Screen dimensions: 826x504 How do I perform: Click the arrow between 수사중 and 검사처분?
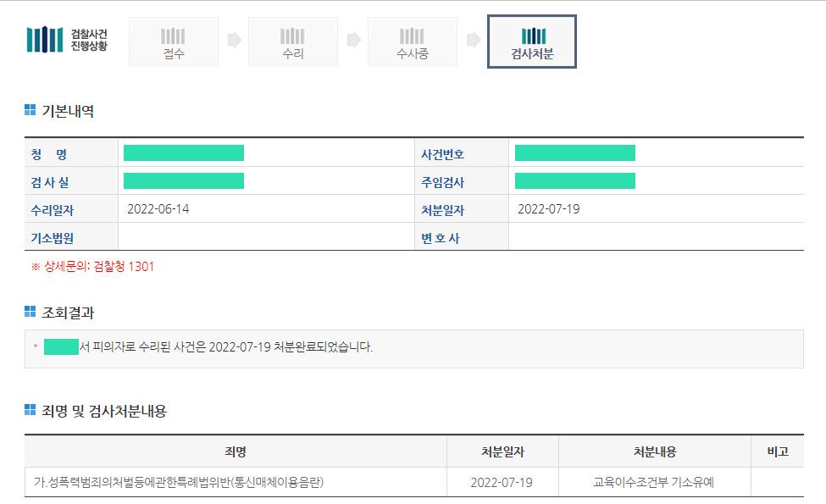(x=474, y=40)
